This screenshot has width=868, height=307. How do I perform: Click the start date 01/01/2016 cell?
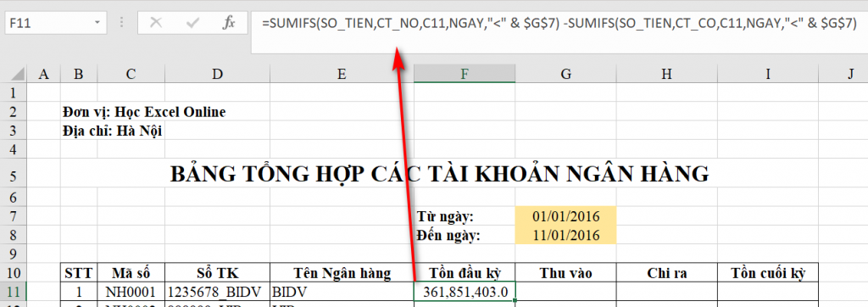pos(565,215)
